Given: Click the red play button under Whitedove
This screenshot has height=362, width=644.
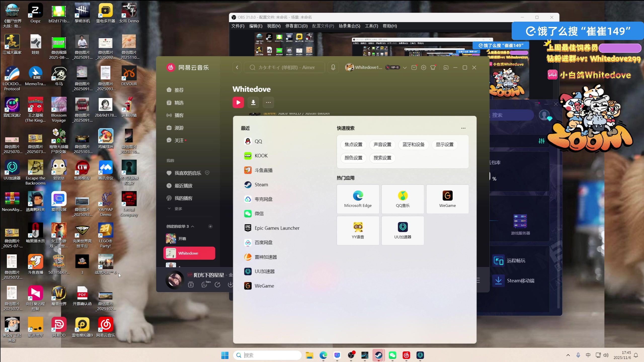Looking at the screenshot, I should (x=238, y=102).
